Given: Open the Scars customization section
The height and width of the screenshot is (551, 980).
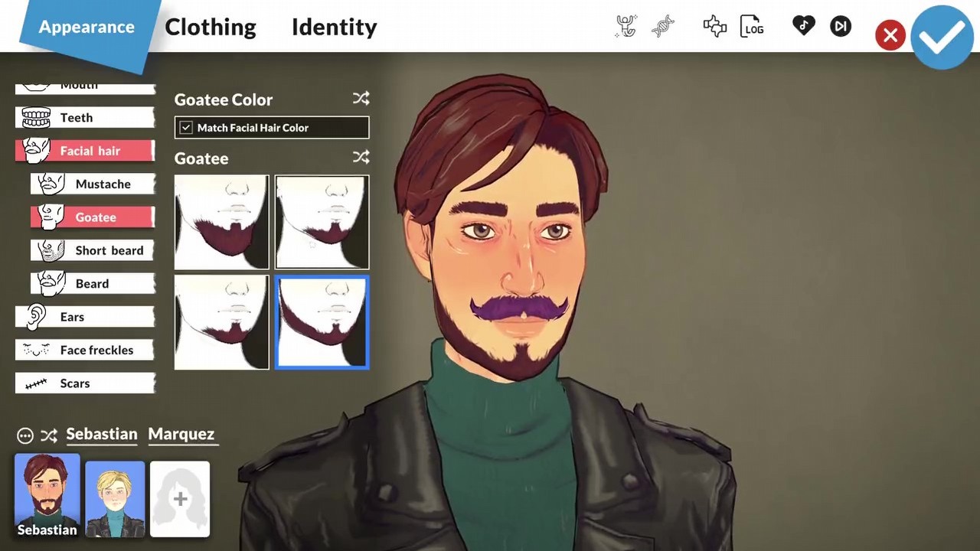Looking at the screenshot, I should coord(74,383).
